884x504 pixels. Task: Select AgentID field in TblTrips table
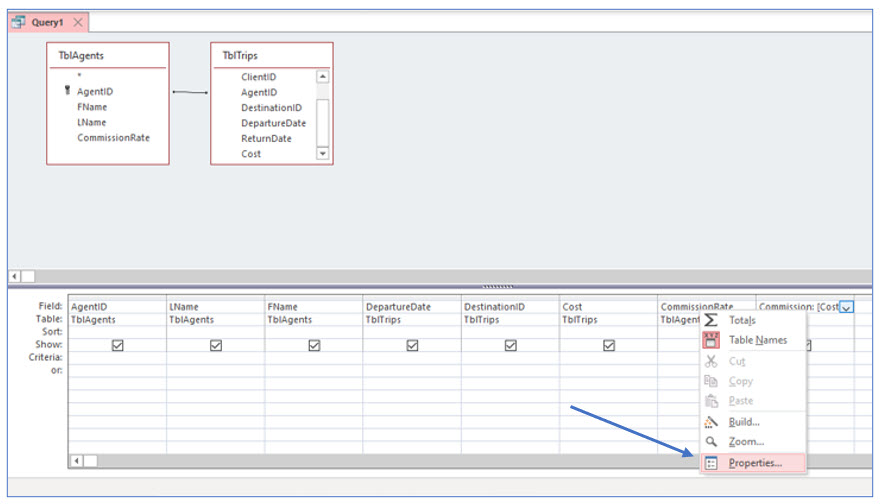click(259, 92)
